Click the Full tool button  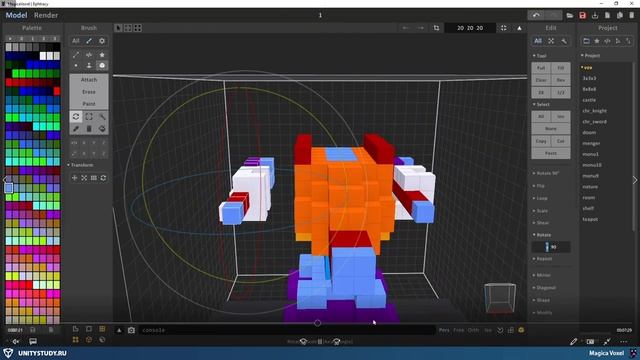click(x=541, y=68)
